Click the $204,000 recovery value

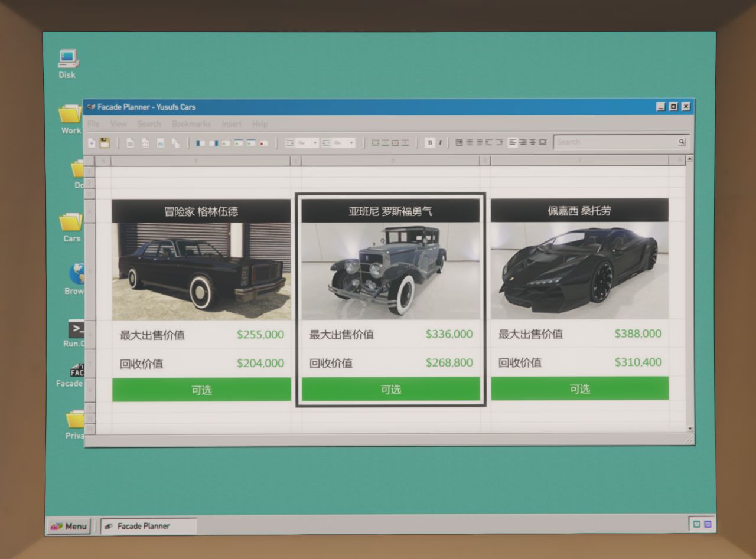tap(260, 363)
